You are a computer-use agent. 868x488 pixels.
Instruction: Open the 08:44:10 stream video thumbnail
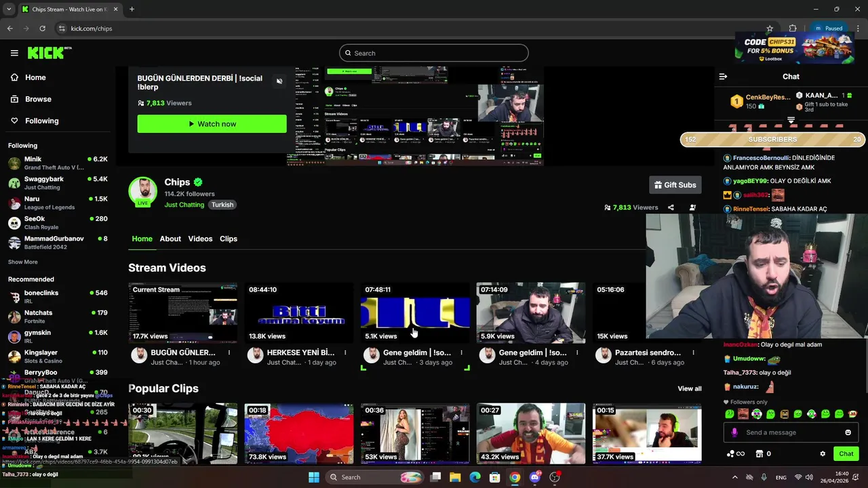pyautogui.click(x=298, y=313)
